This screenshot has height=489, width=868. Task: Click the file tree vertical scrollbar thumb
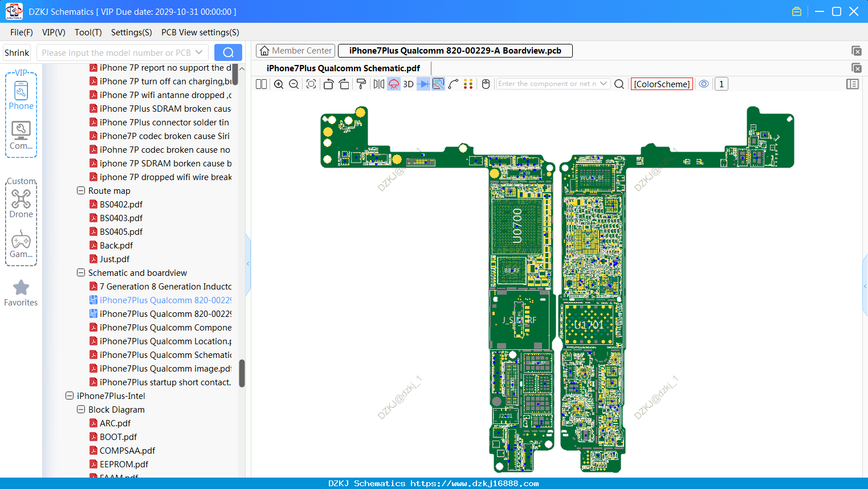tap(242, 373)
